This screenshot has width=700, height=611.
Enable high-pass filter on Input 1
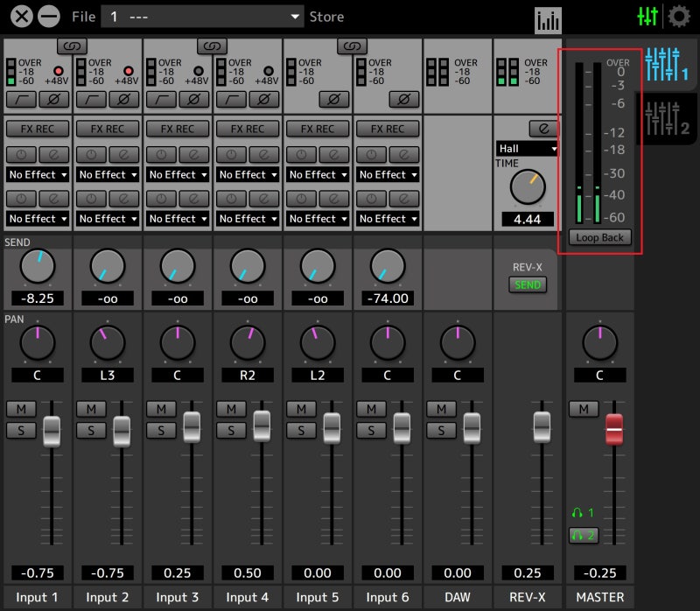tap(21, 100)
